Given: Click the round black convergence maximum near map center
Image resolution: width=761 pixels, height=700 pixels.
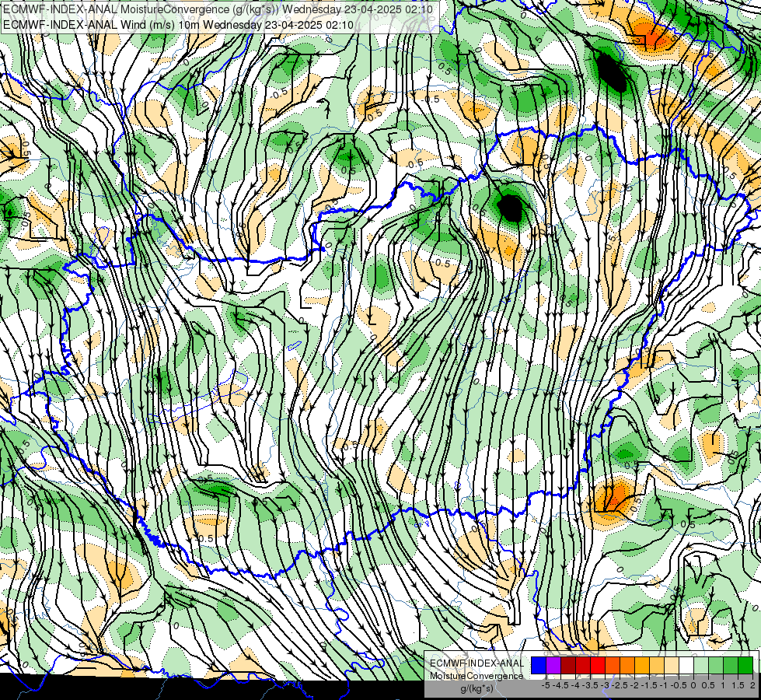Looking at the screenshot, I should 511,208.
